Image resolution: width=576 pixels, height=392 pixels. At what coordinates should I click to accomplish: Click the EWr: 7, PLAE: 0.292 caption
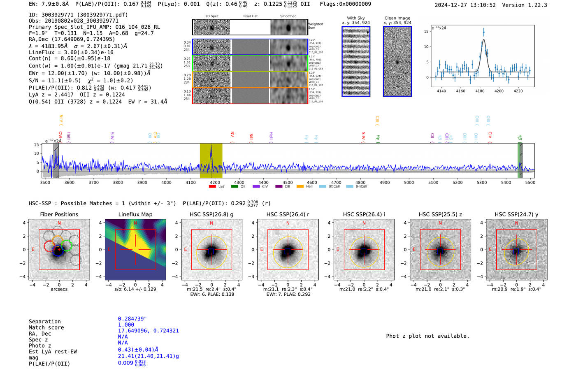tap(288, 295)
